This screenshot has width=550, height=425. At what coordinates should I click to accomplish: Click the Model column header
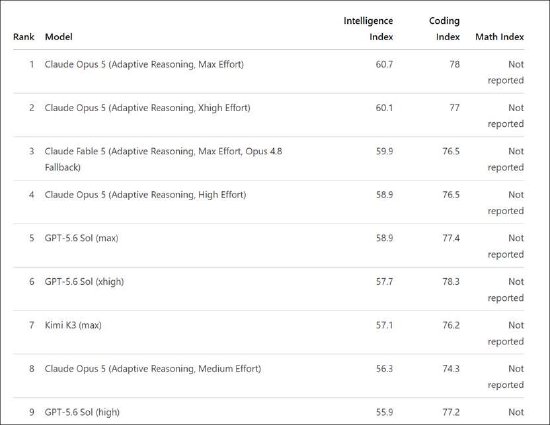tap(59, 37)
